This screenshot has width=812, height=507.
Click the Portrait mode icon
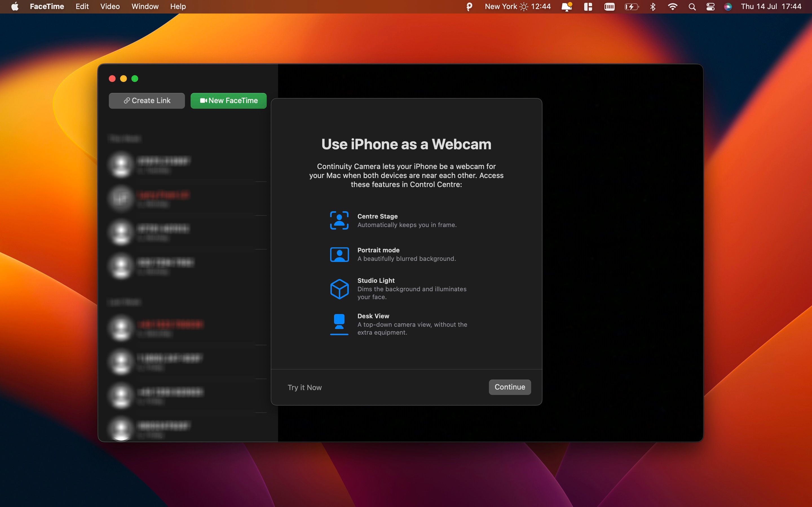[339, 255]
